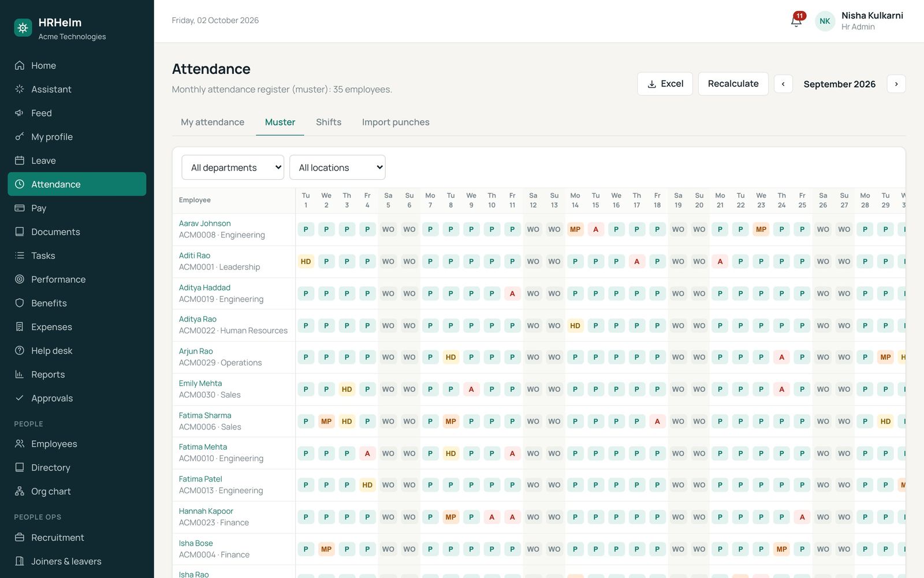The width and height of the screenshot is (924, 578).
Task: Open Fatima Patel's employee link
Action: click(200, 479)
